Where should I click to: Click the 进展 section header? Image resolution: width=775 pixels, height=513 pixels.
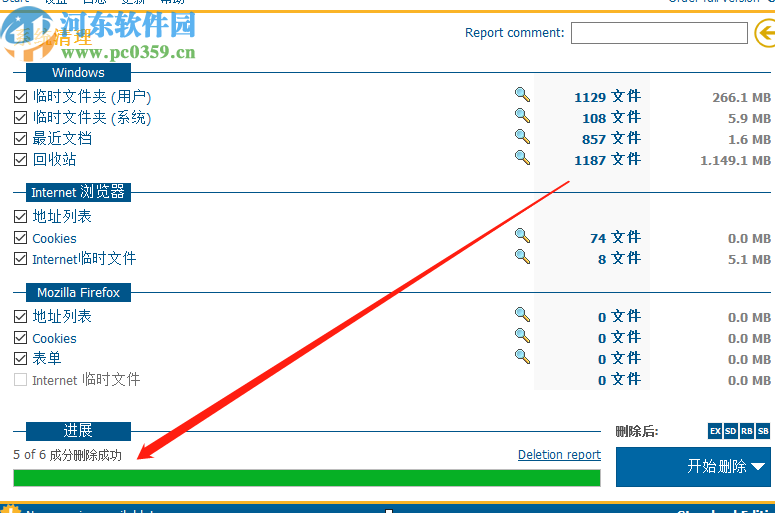[x=78, y=431]
